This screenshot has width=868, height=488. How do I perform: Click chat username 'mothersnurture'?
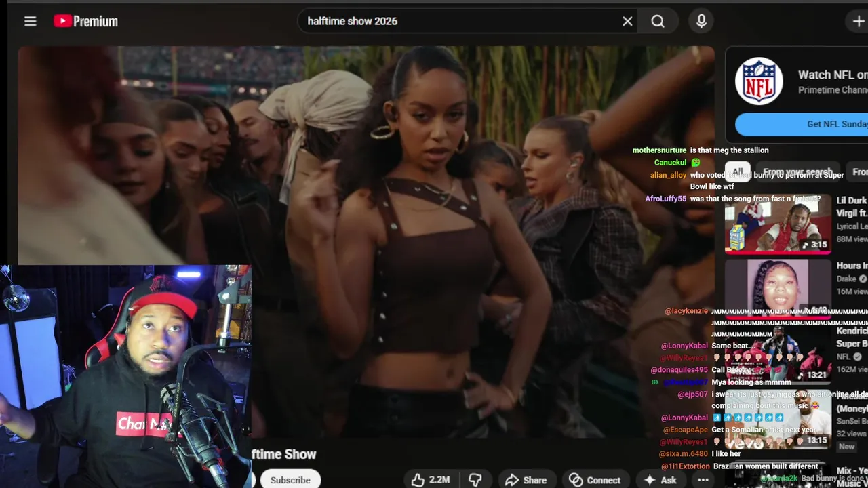coord(659,150)
